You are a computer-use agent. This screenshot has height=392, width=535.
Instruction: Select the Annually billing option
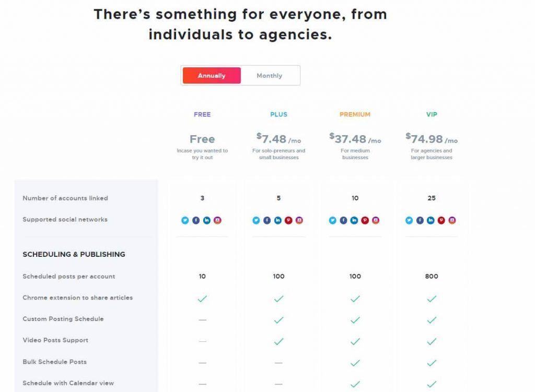(212, 76)
